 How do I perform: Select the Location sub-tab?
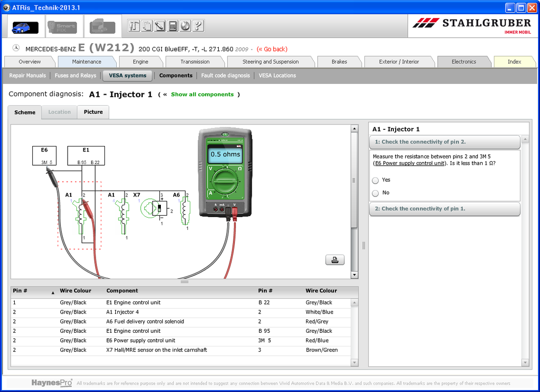click(x=59, y=112)
